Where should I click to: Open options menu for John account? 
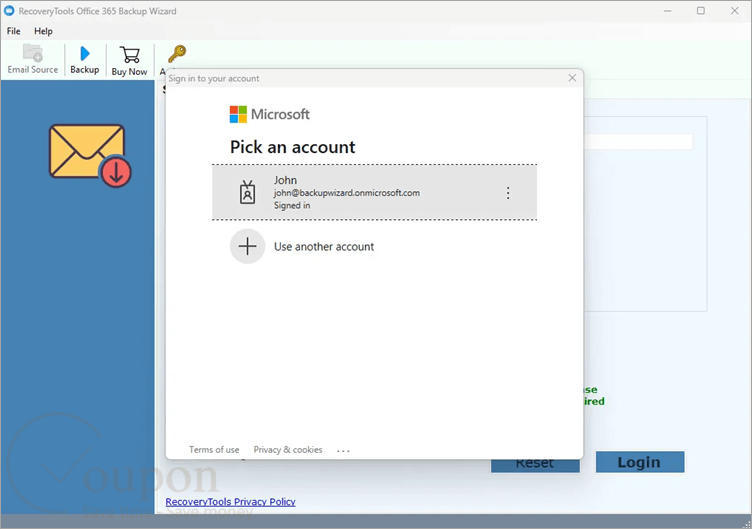(508, 193)
